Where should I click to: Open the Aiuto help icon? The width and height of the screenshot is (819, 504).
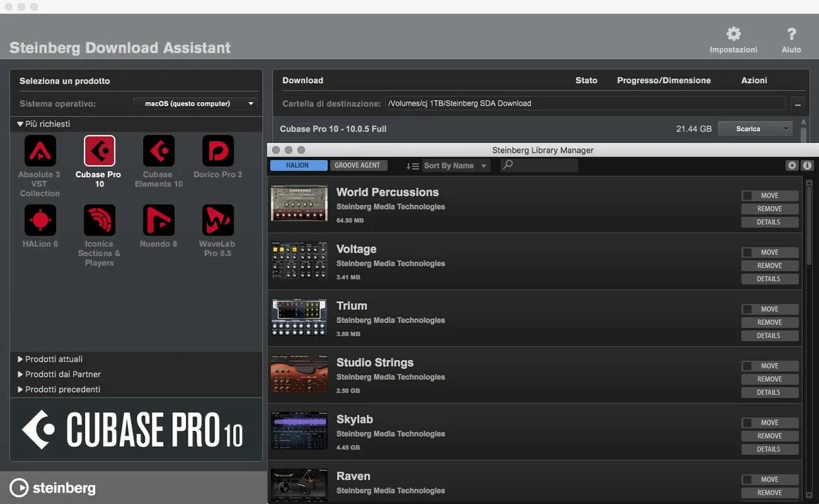pos(792,34)
